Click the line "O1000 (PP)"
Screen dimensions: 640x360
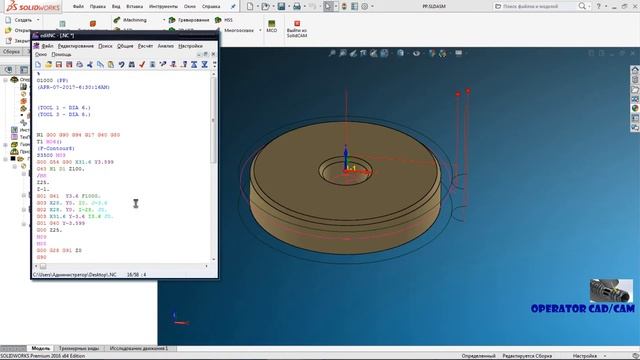(52, 80)
